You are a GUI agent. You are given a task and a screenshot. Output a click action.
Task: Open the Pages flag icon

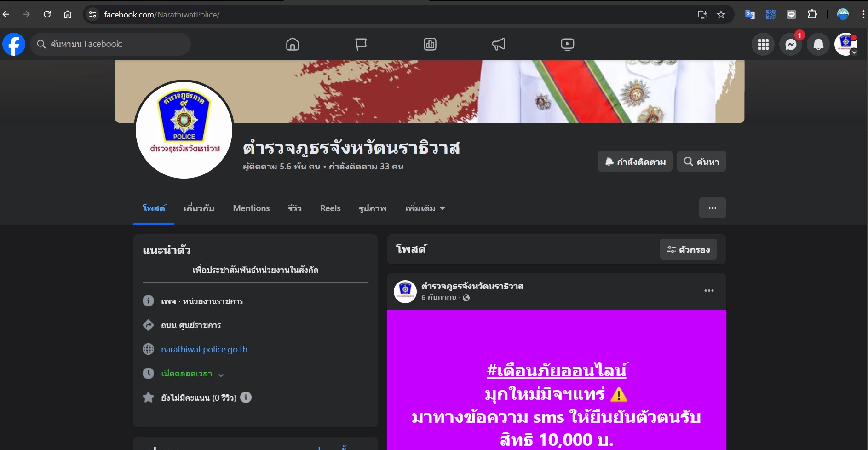click(361, 44)
